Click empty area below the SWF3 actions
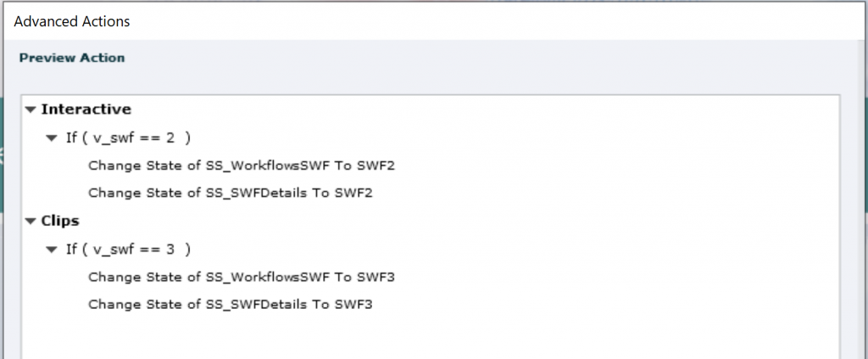Image resolution: width=868 pixels, height=359 pixels. coord(424,335)
